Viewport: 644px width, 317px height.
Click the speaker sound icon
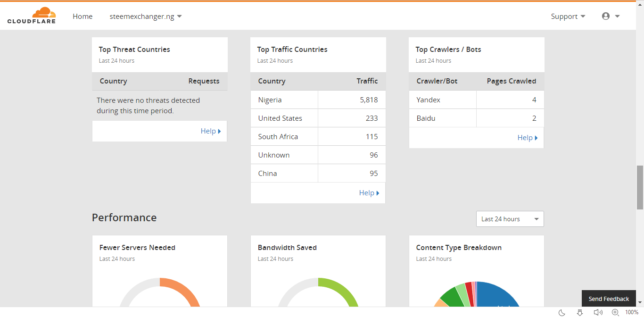point(598,312)
